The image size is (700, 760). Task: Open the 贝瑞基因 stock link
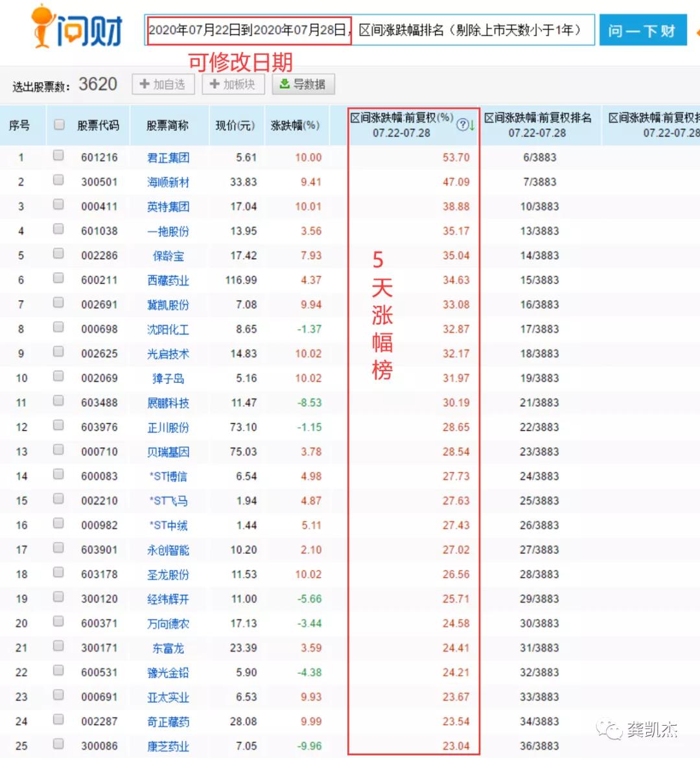click(169, 452)
